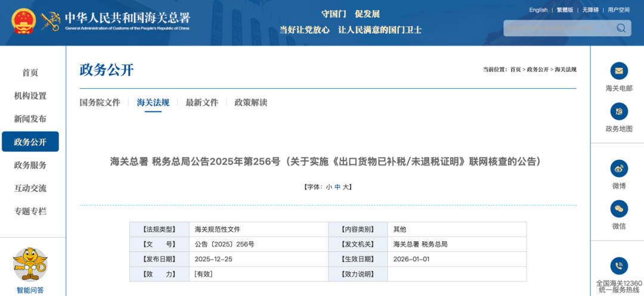Click the search magnifier icon
644x296 pixels.
coord(621,28)
